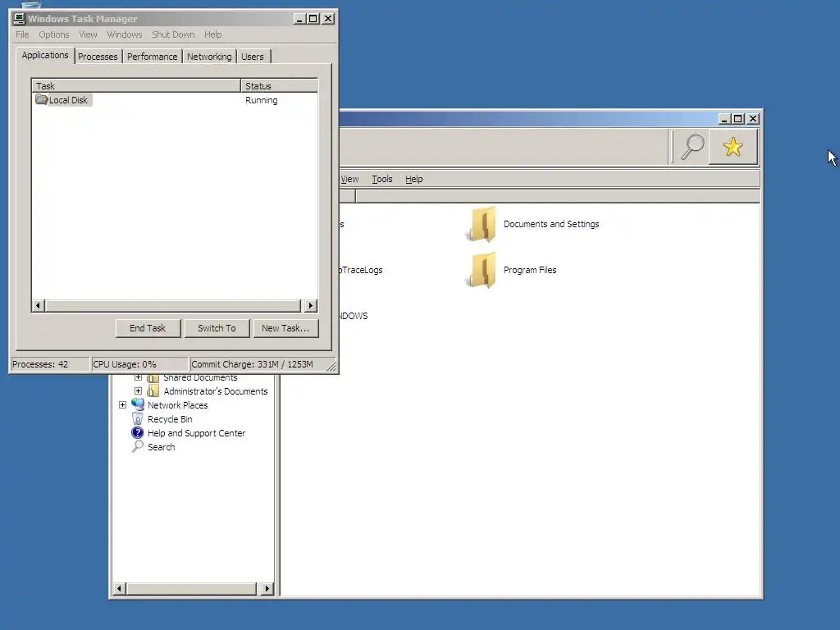This screenshot has width=840, height=630.
Task: Click the Task Manager title bar icon
Action: click(x=20, y=19)
